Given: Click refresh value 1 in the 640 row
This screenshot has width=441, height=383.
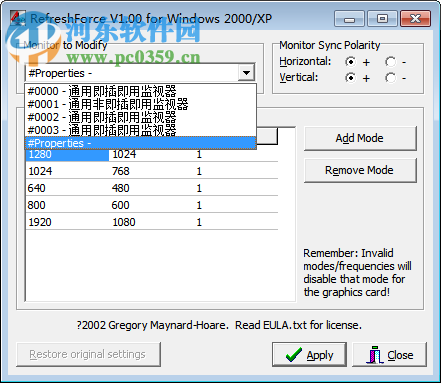Looking at the screenshot, I should [x=199, y=188].
